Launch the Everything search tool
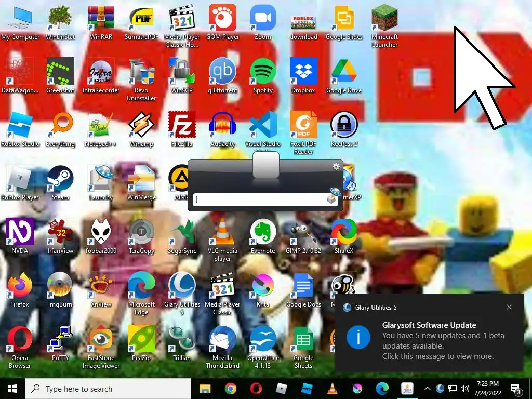 point(60,129)
